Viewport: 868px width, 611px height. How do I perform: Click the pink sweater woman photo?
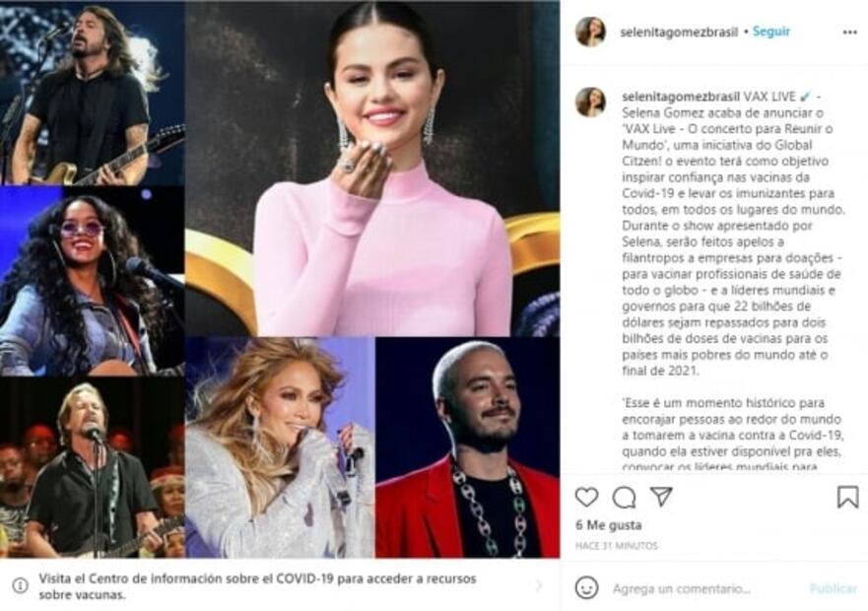[x=372, y=169]
